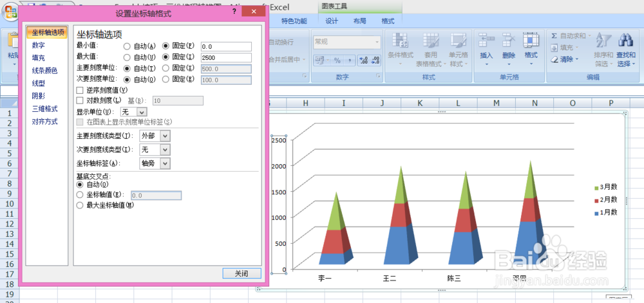The width and height of the screenshot is (644, 303).
Task: Select the 最大坐标轴值 radio button
Action: pyautogui.click(x=80, y=205)
